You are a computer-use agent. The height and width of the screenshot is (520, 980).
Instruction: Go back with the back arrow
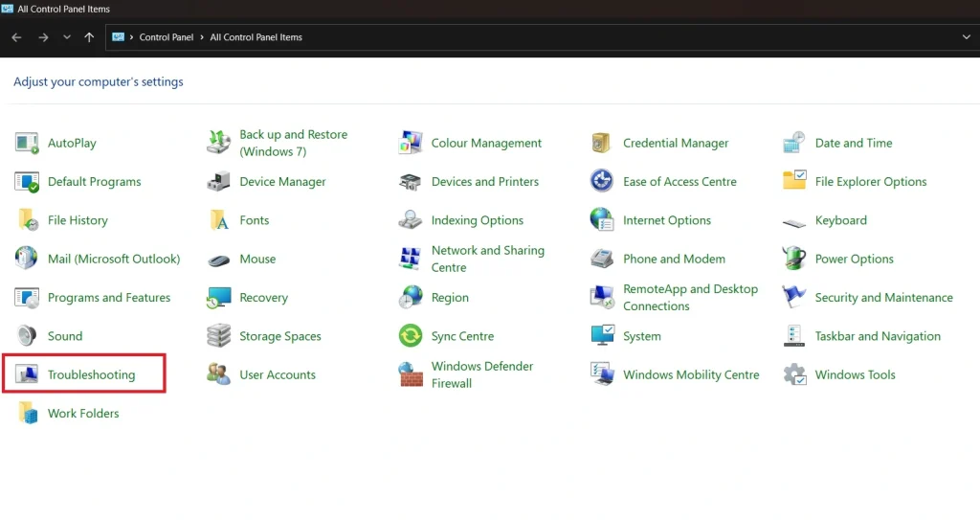17,37
